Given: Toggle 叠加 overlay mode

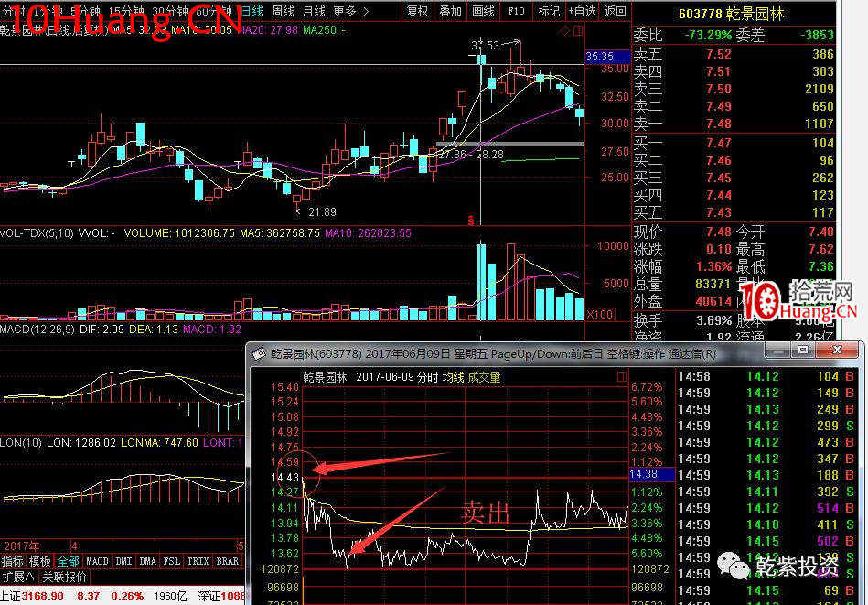Looking at the screenshot, I should tap(450, 11).
